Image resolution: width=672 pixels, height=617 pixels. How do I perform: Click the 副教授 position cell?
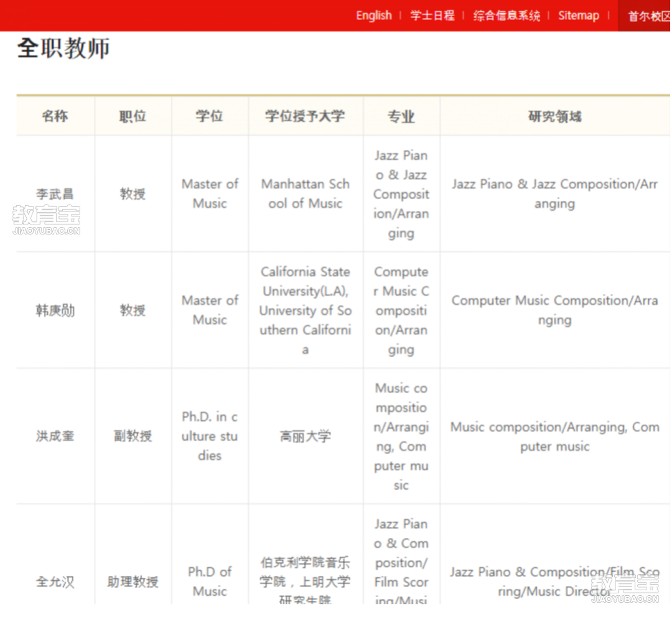[x=133, y=436]
